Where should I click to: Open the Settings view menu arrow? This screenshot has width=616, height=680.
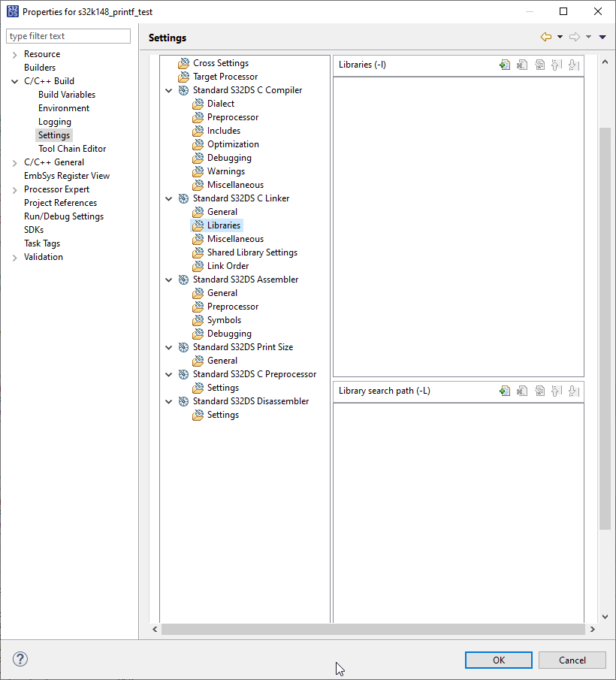click(602, 37)
